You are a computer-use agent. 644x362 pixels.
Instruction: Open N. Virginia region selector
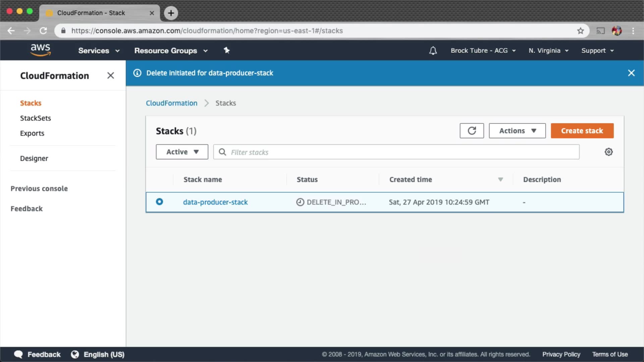tap(548, 51)
